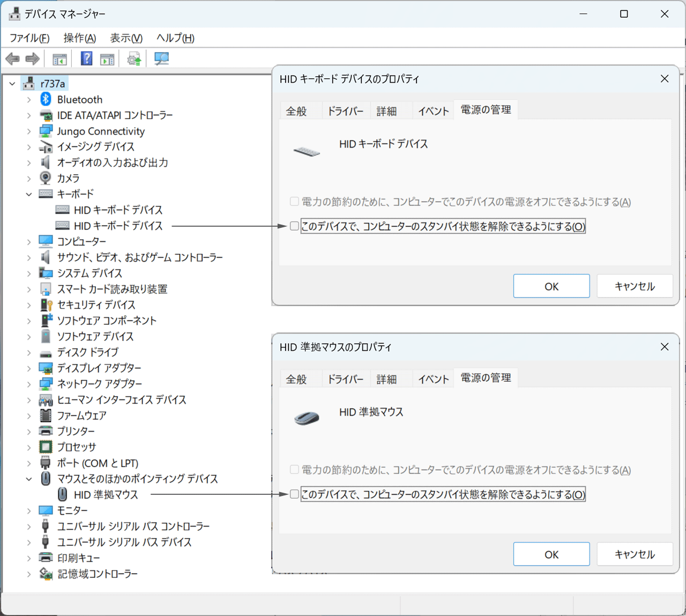Expand the コンピューター category
This screenshot has width=686, height=616.
[29, 242]
